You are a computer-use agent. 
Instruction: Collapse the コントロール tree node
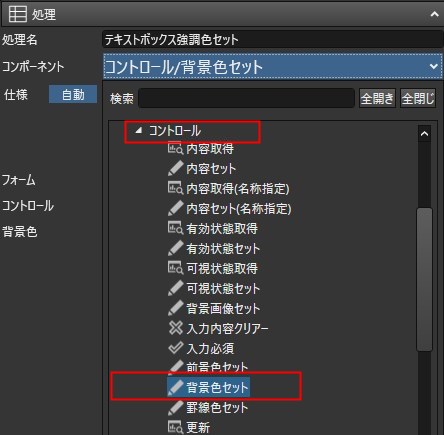138,131
